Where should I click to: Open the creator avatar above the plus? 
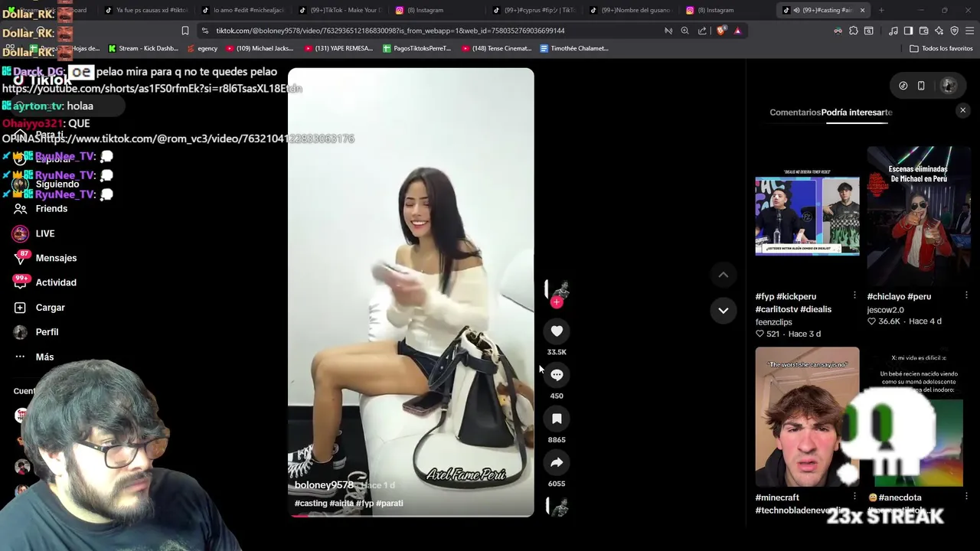pos(558,289)
